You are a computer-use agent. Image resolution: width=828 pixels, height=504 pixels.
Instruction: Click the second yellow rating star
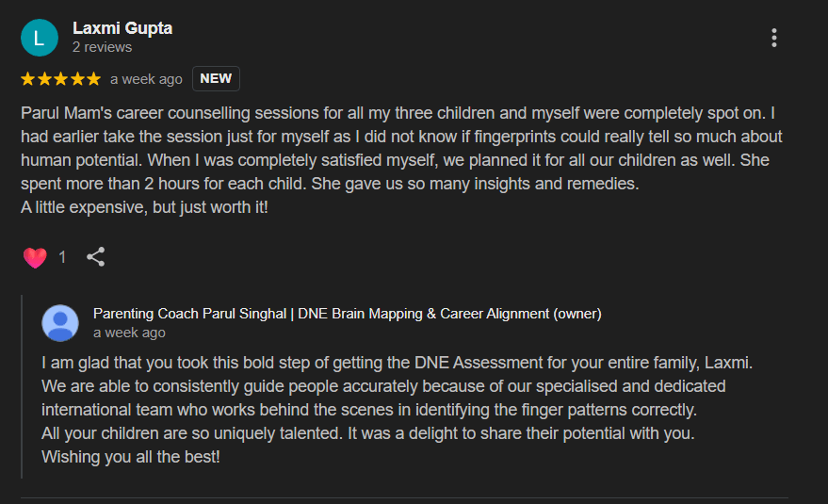tap(44, 79)
